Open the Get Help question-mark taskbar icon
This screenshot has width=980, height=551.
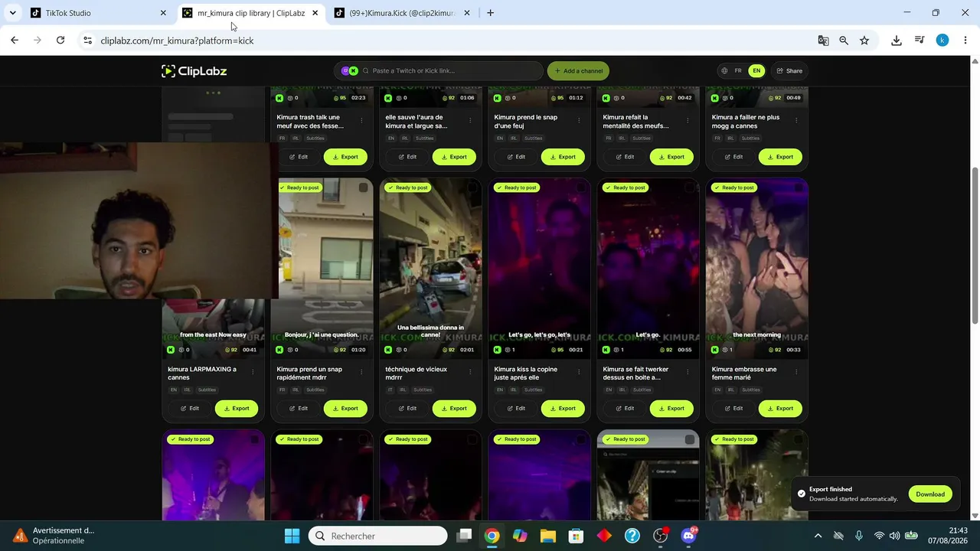point(632,536)
